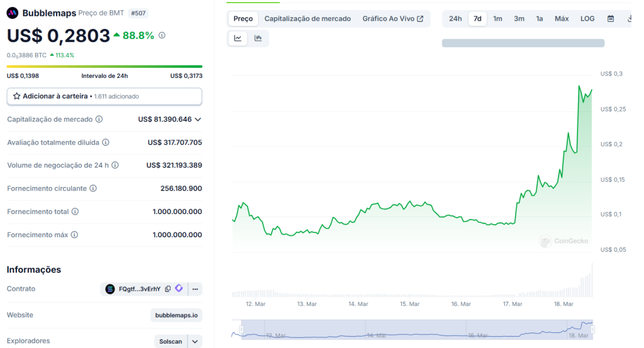Click the price value US$ 0,2803
Viewport: 644px width, 348px height.
pos(58,36)
